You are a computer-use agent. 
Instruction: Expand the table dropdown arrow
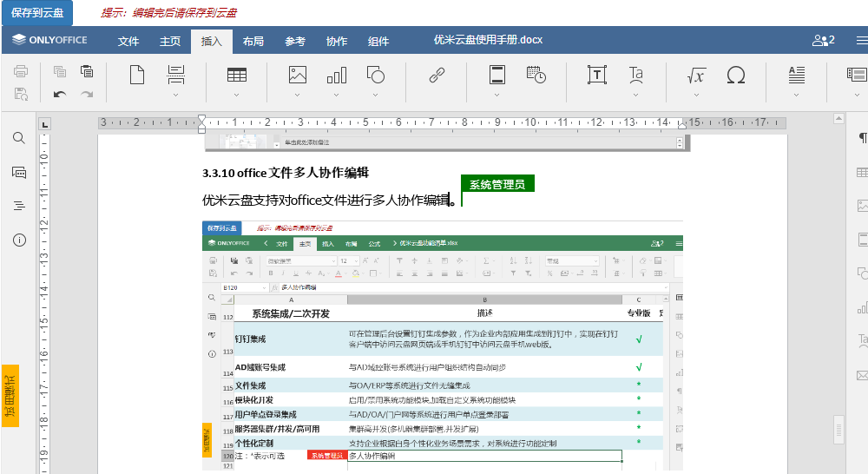tap(237, 95)
